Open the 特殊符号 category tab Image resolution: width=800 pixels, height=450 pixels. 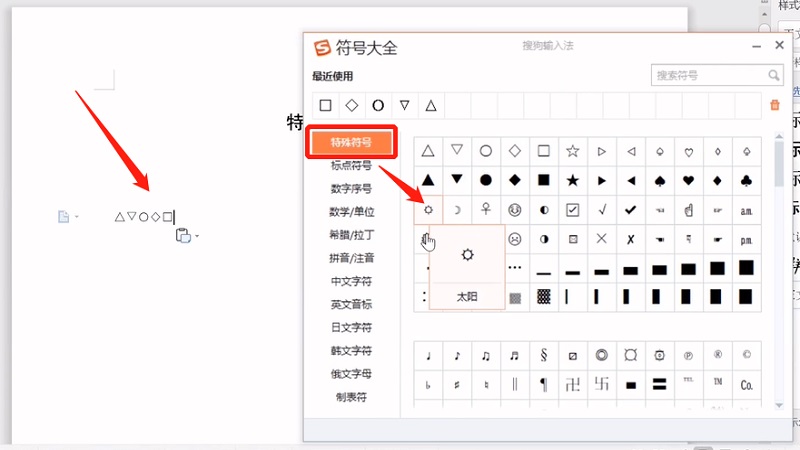pos(352,143)
